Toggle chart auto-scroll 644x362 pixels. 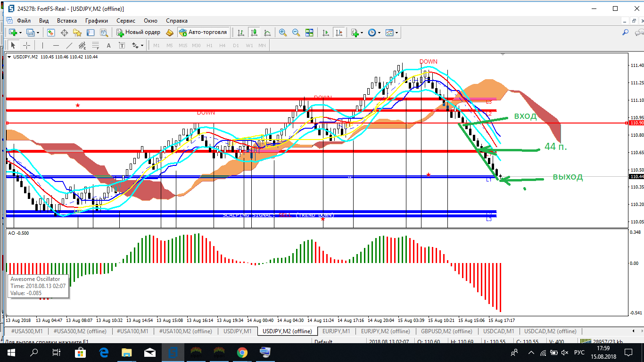[326, 33]
